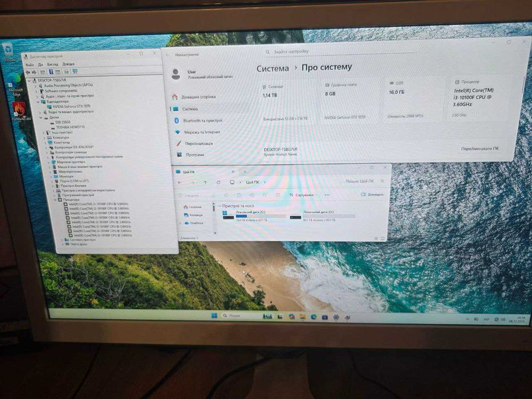The height and width of the screenshot is (399, 532).
Task: Select Локальний диск (D:) drive
Action: (x=322, y=215)
